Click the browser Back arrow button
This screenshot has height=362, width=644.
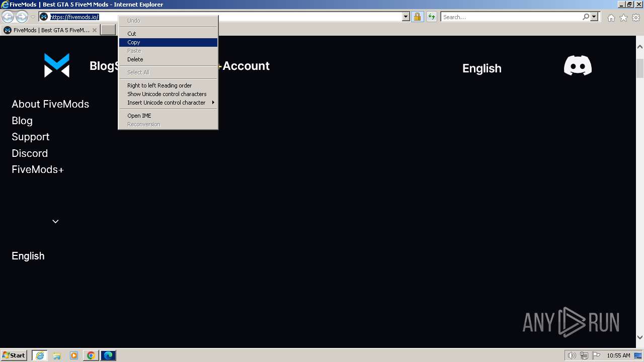coord(8,17)
